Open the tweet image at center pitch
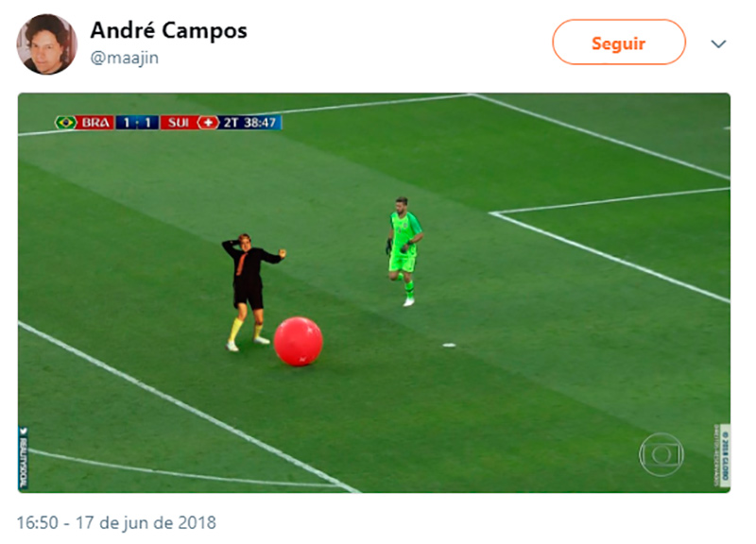 (374, 293)
